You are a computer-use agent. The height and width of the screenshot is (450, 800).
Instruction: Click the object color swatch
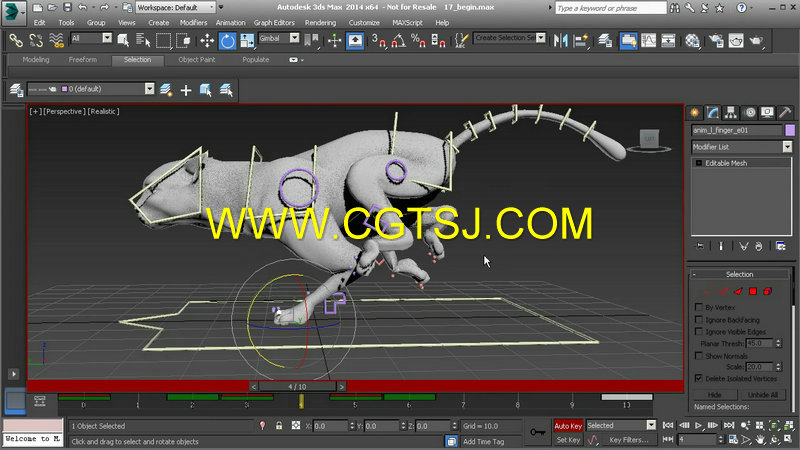click(x=790, y=130)
